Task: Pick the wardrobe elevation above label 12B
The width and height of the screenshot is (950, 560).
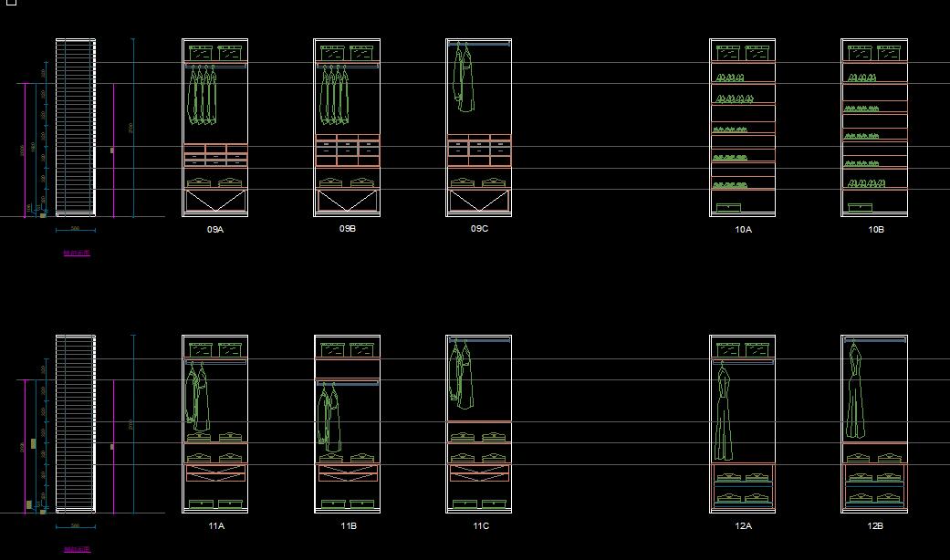Action: 874,424
